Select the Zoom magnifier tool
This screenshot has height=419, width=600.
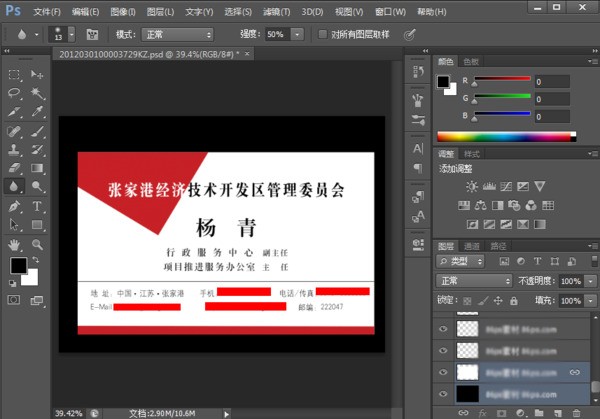(37, 243)
